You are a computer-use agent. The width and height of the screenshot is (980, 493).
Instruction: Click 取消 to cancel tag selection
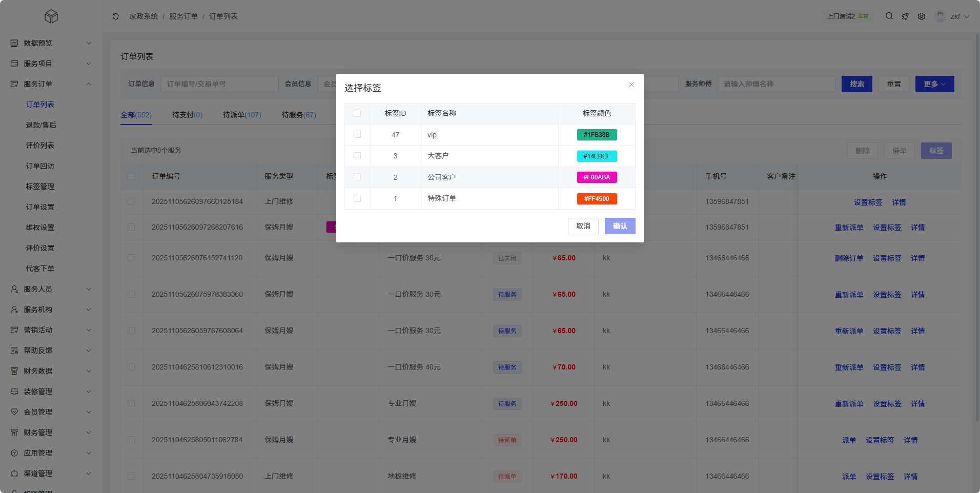tap(583, 226)
